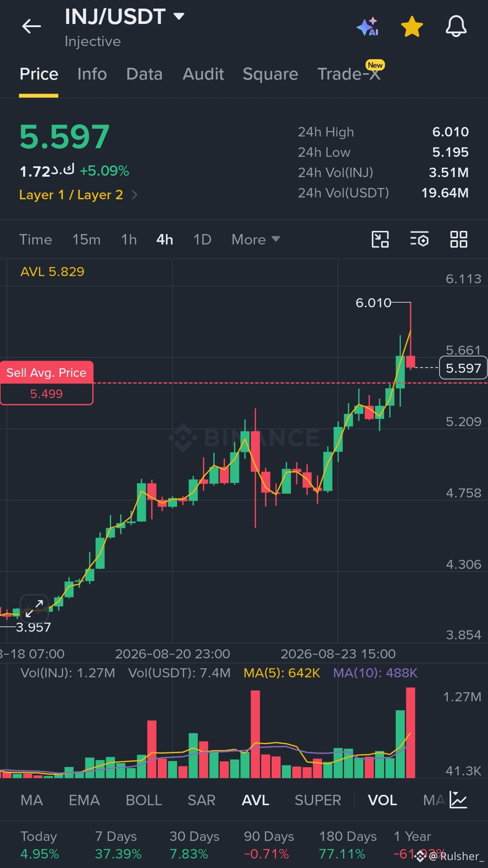Select the 4h timeframe
Screen dimensions: 488x868
pyautogui.click(x=165, y=239)
